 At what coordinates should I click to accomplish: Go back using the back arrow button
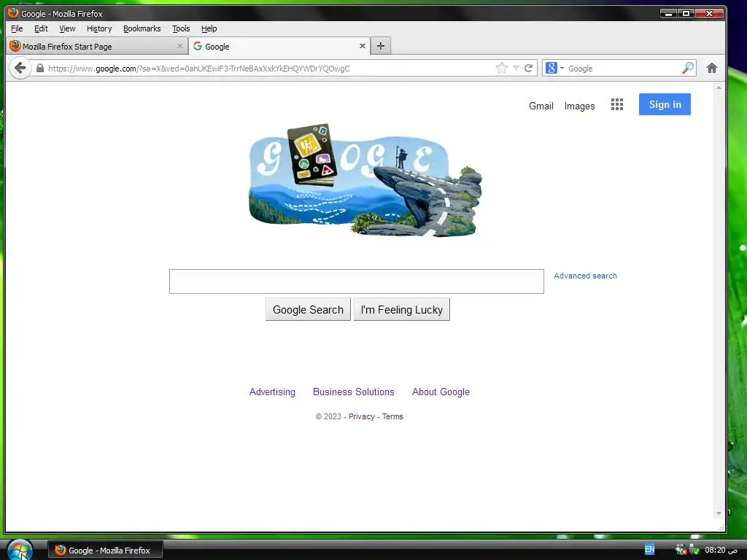coord(20,68)
